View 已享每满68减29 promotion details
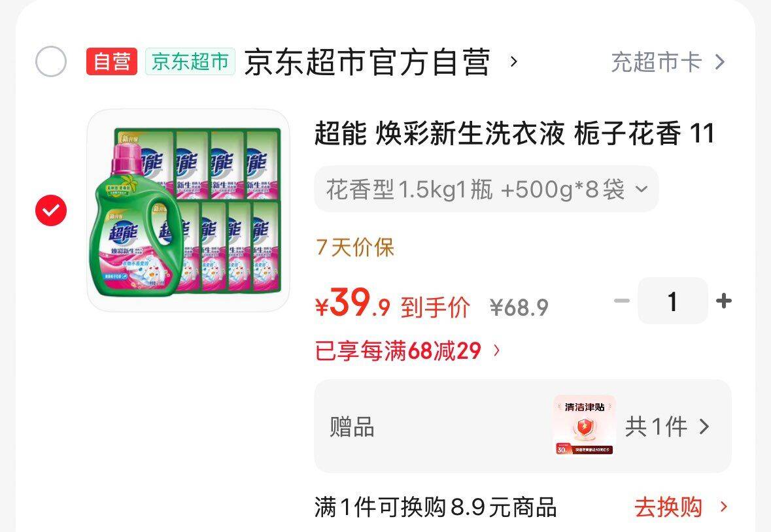The height and width of the screenshot is (532, 771). click(x=407, y=351)
